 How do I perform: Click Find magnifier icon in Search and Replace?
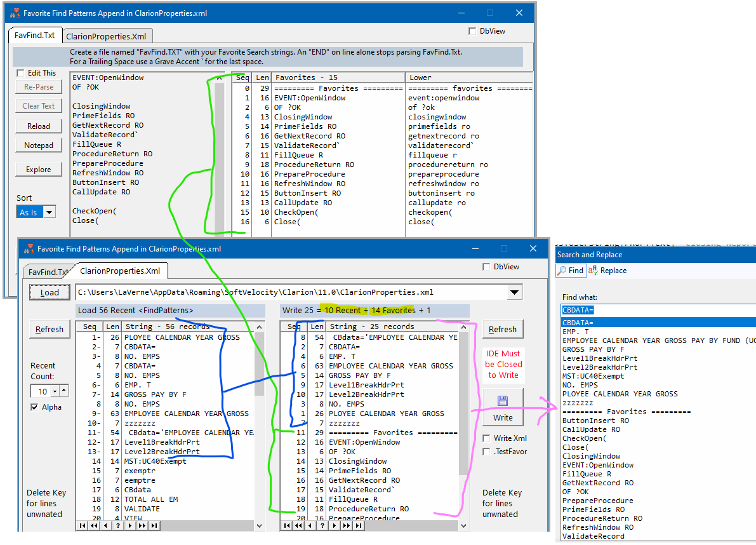coord(562,271)
